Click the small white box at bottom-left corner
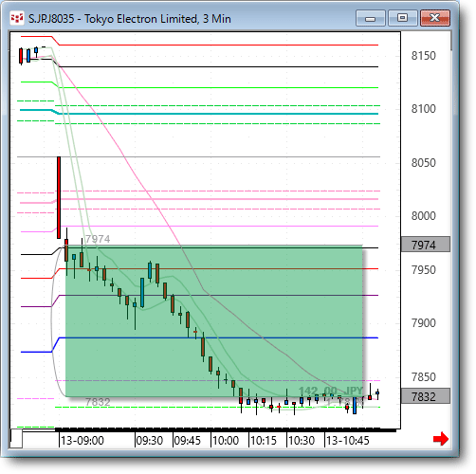 coord(16,439)
